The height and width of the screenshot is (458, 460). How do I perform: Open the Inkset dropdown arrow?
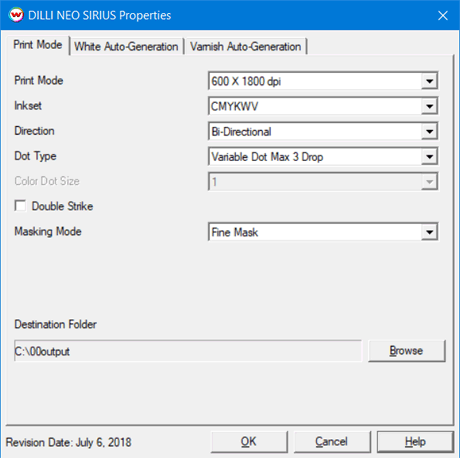[429, 106]
